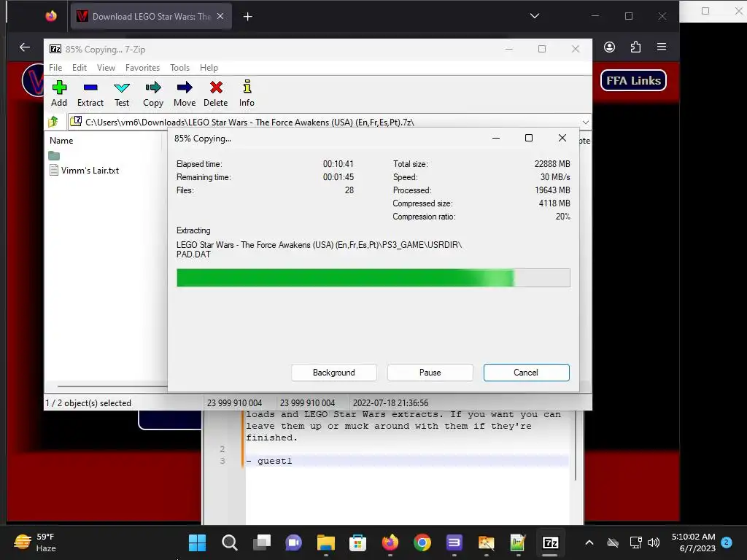Click the Extract toolbar icon
This screenshot has height=560, width=747.
coord(90,93)
